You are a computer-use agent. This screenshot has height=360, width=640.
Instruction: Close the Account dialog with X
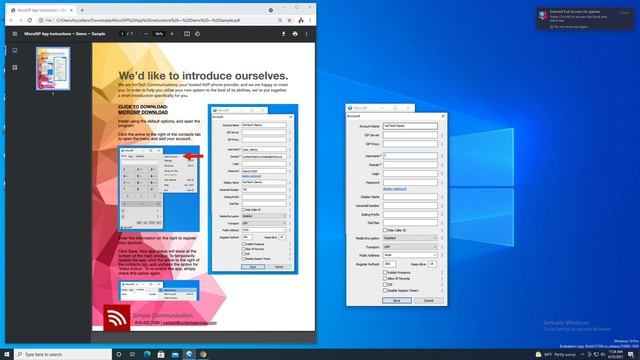coord(443,116)
